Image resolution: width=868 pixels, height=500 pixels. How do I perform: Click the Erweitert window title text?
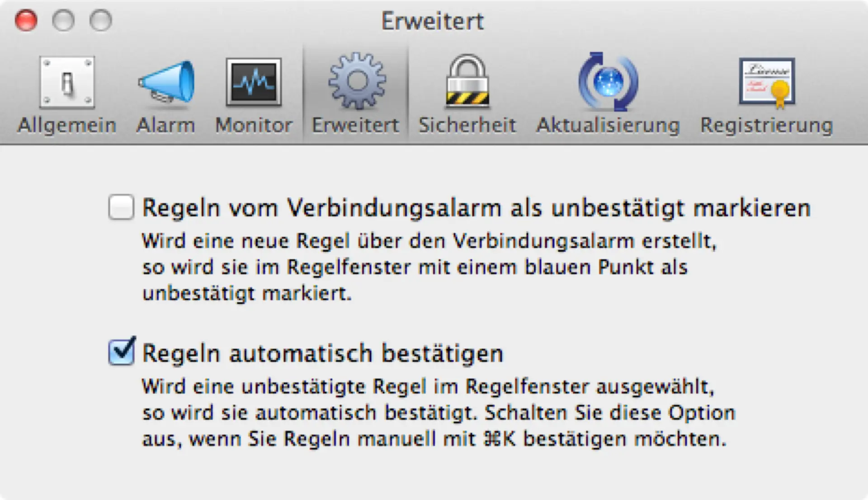(x=433, y=21)
